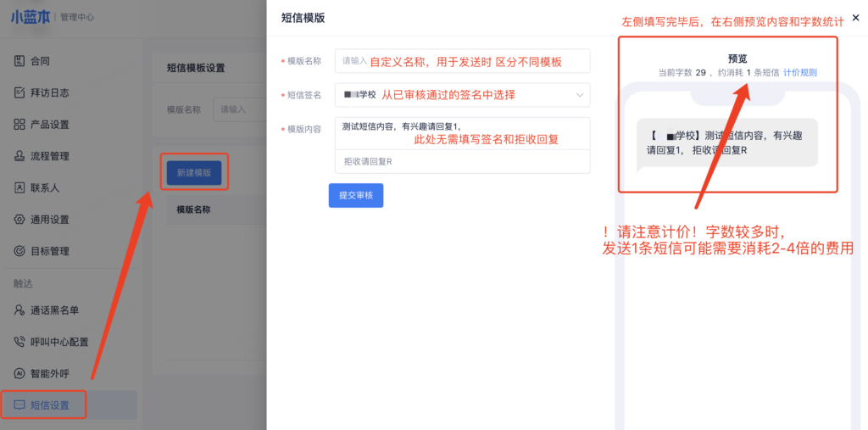Click the 提交审核 submit button

[355, 196]
